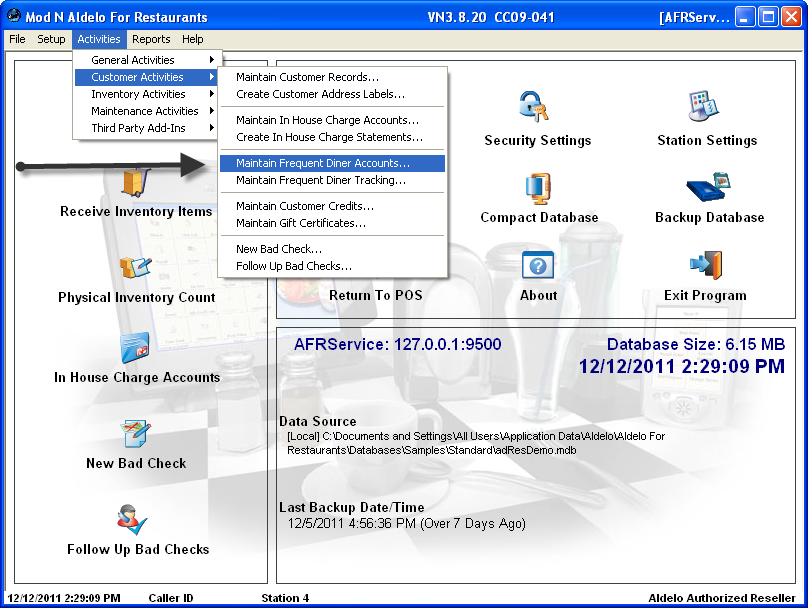Expand Third Party Add-Ins submenu
Screen dimensions: 808x608
pyautogui.click(x=147, y=128)
